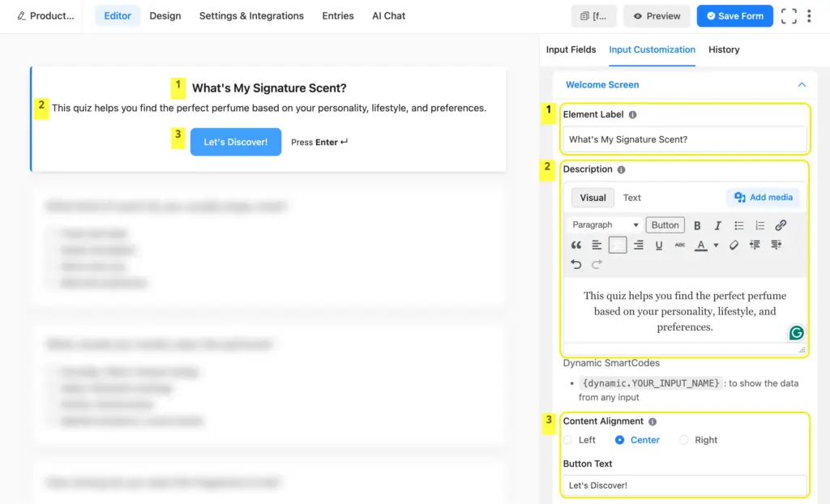
Task: Toggle italic formatting in description editor
Action: (x=718, y=225)
